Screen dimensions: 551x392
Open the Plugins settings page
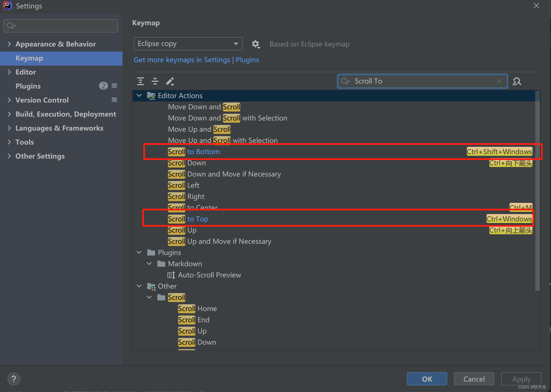click(28, 86)
